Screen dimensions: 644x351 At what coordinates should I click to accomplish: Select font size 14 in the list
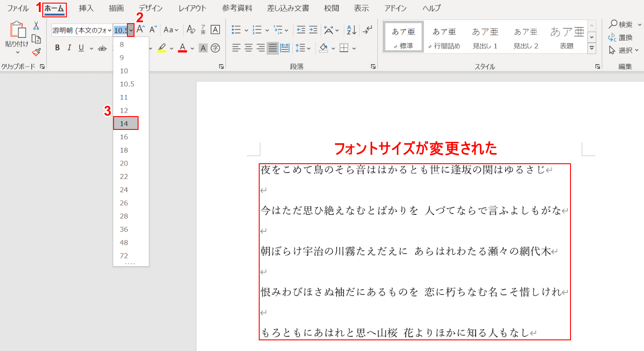click(126, 123)
